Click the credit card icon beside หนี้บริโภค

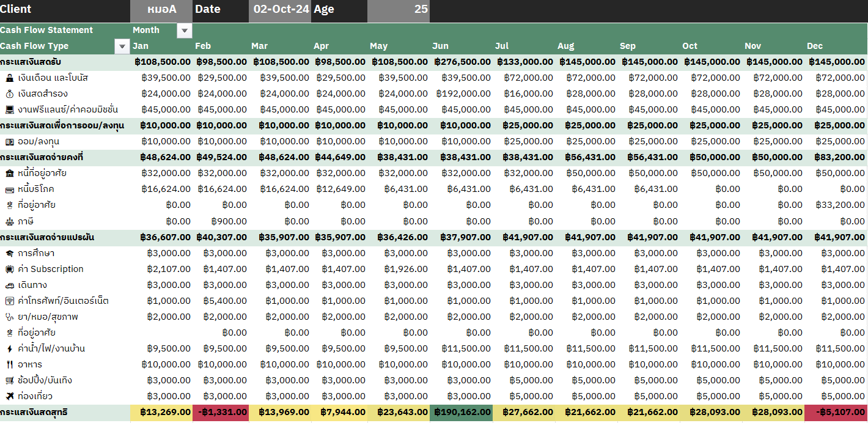coord(9,189)
